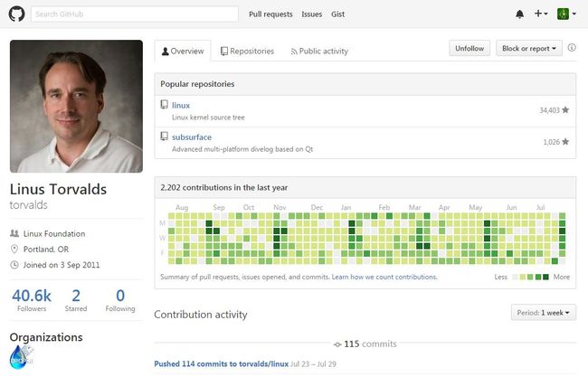
Task: Open the notifications bell icon
Action: (x=519, y=14)
